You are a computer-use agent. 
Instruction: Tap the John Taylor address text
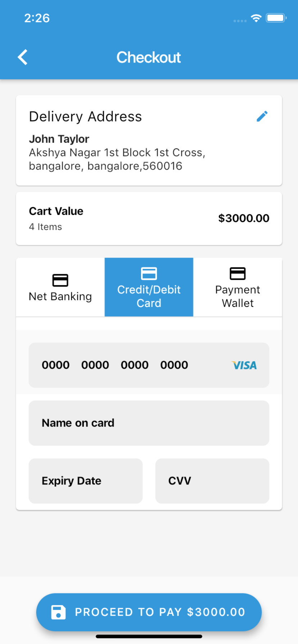59,139
